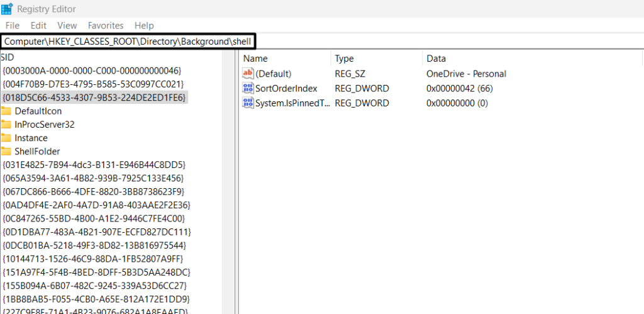Select key {018D5C66-4533-4307-9B53-224DE2ED1FE6}
The height and width of the screenshot is (314, 644).
click(x=94, y=98)
